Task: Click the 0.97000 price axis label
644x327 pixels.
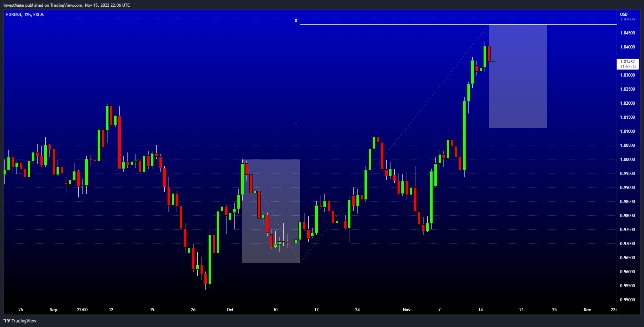Action: pos(627,244)
